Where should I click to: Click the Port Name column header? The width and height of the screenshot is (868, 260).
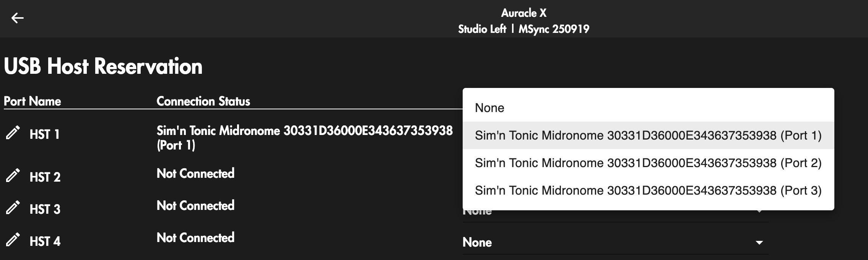click(x=33, y=101)
